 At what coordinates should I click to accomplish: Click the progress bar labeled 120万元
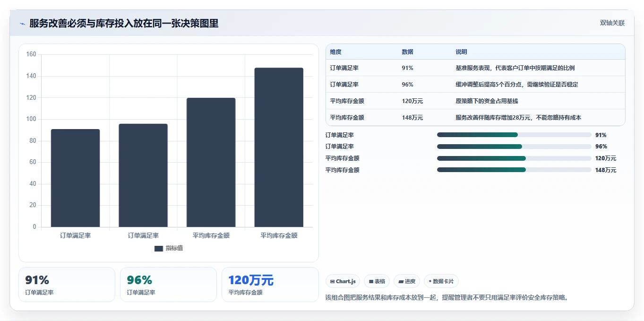[514, 158]
